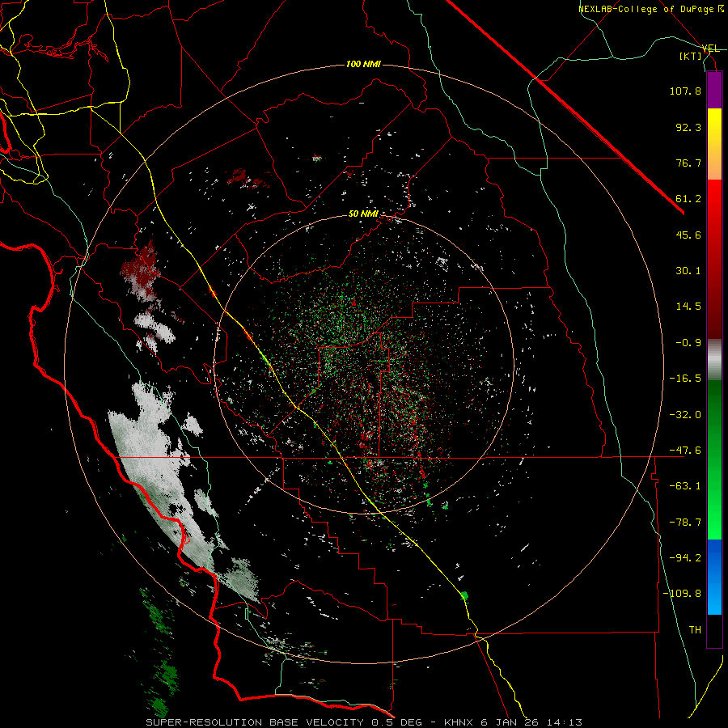The image size is (728, 728).
Task: Select the 92.3 scale value
Action: point(688,127)
